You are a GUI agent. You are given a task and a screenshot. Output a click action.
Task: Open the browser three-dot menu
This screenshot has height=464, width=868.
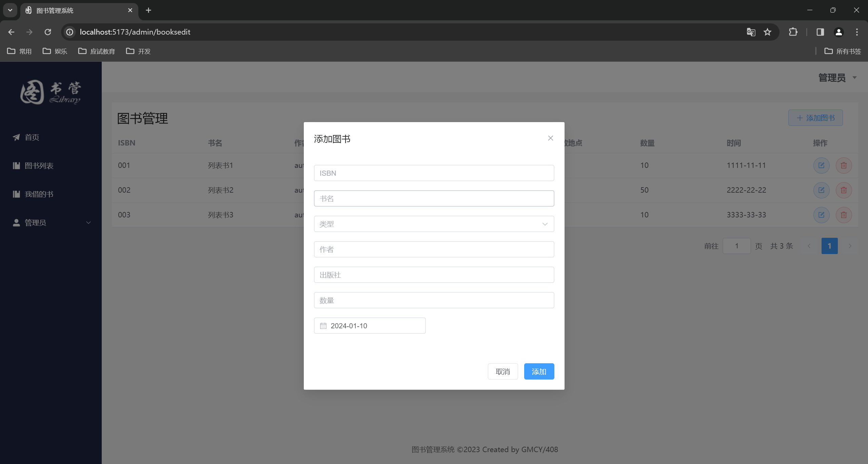coord(857,32)
